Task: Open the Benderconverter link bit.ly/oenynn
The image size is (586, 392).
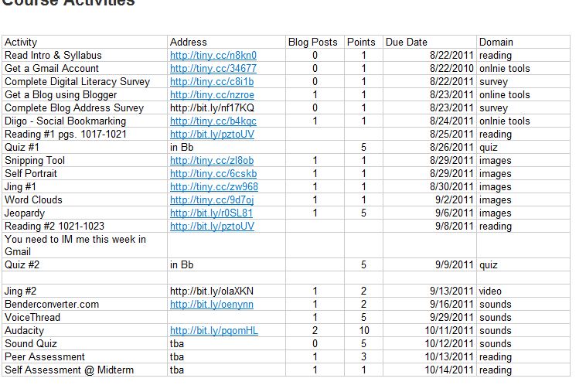Action: tap(212, 304)
